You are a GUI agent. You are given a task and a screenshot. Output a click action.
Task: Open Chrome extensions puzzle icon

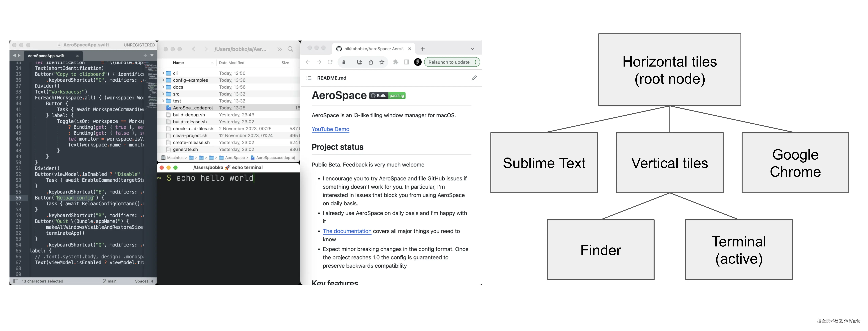[396, 62]
